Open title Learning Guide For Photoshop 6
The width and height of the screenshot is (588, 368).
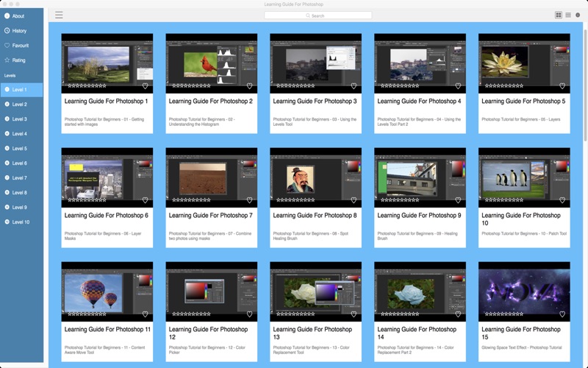click(107, 215)
